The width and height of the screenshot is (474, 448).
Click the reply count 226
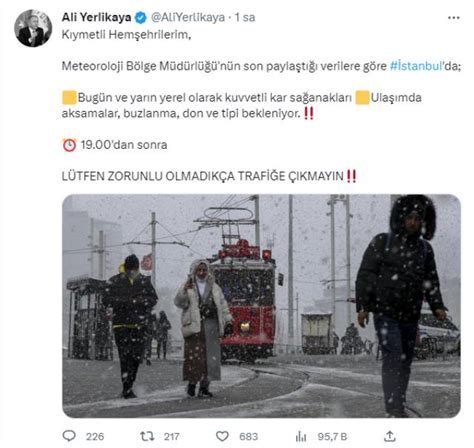[x=95, y=436]
